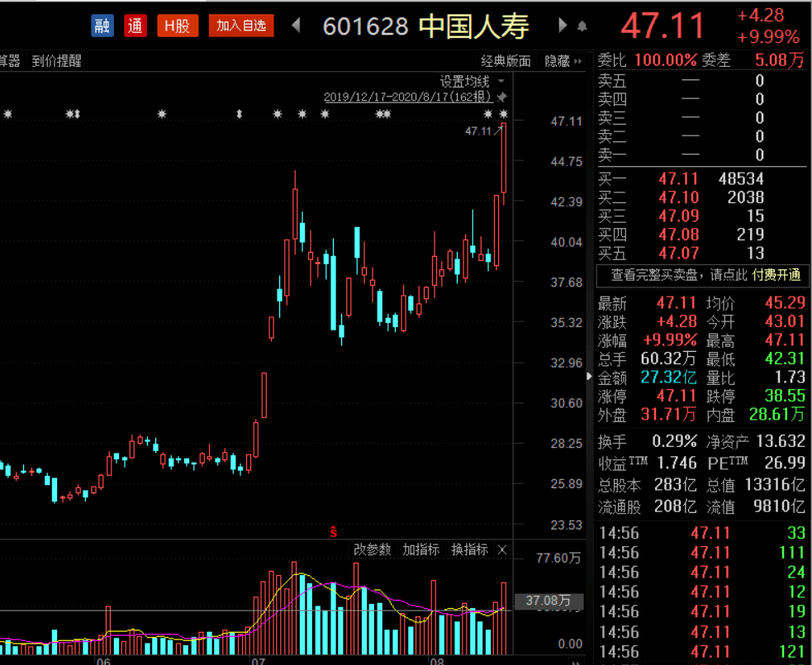Set a price alert with bell icon
Image resolution: width=812 pixels, height=665 pixels.
582,26
